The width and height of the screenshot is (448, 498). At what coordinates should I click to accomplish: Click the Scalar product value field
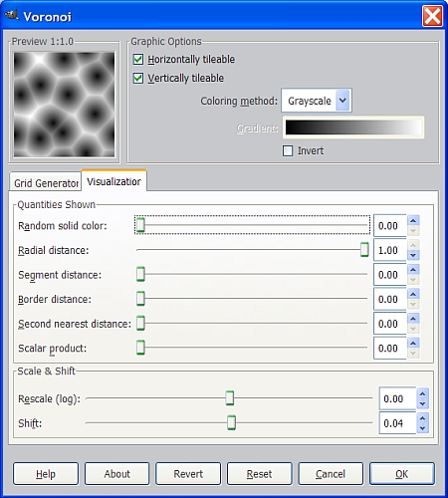point(390,348)
